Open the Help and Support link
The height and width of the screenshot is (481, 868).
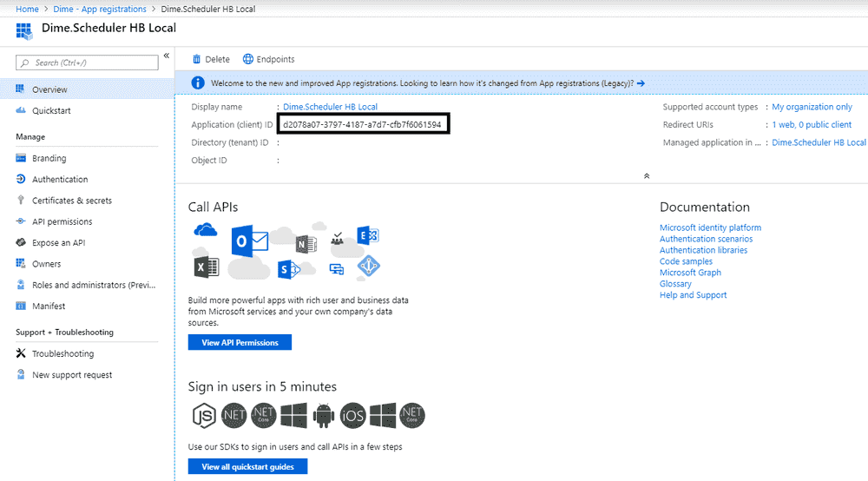693,295
